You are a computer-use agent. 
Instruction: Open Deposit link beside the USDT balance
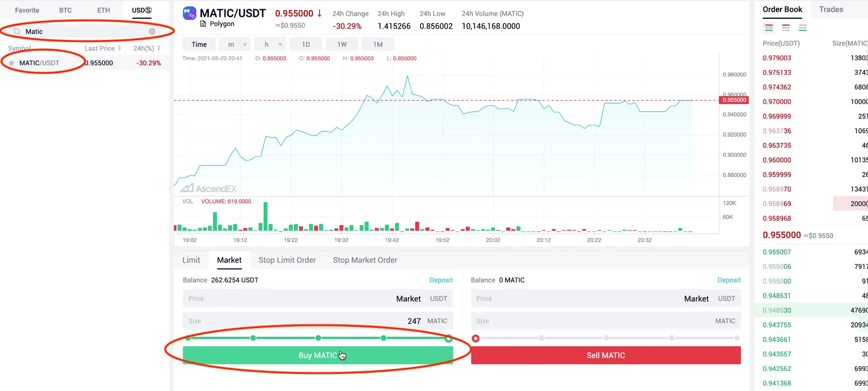pyautogui.click(x=441, y=280)
